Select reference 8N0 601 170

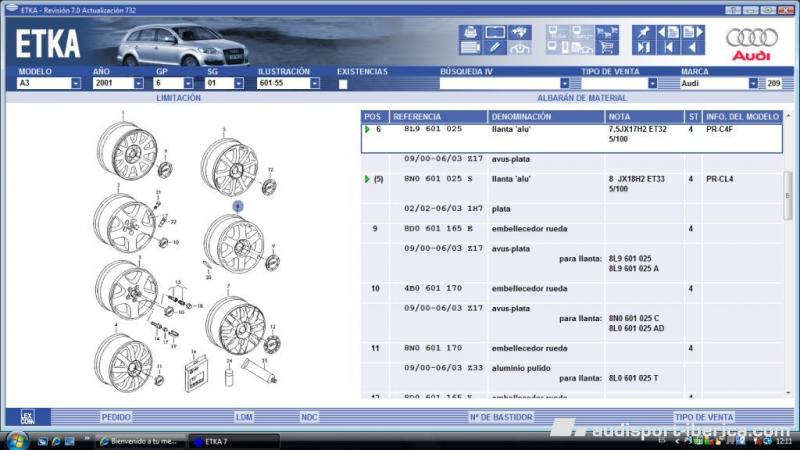(433, 348)
